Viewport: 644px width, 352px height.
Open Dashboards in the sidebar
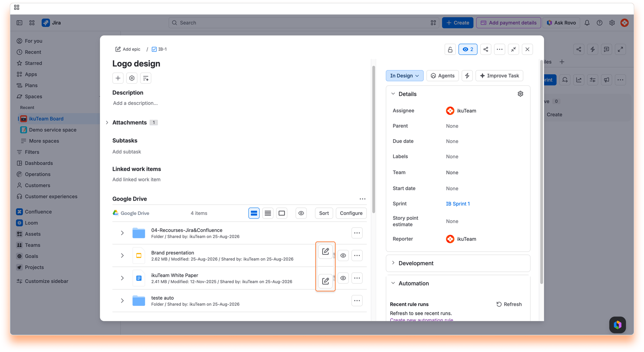point(39,163)
